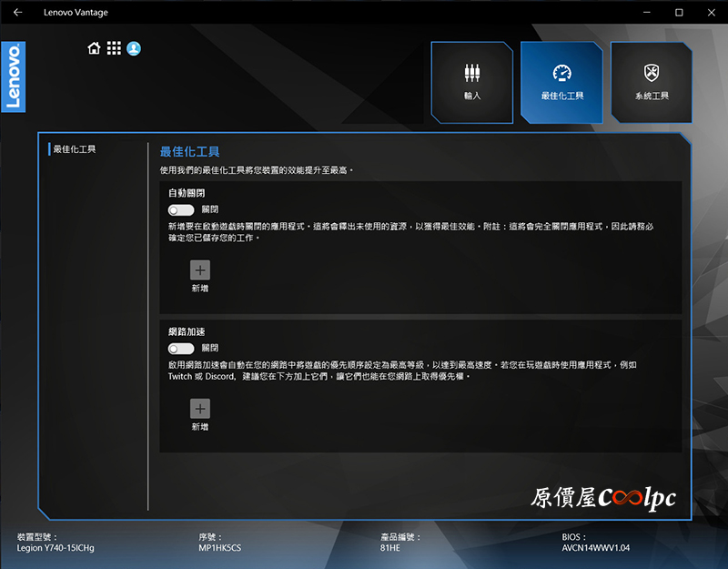Viewport: 728px width, 569px height.
Task: Click the Lenovo Vantage window title
Action: coord(76,13)
